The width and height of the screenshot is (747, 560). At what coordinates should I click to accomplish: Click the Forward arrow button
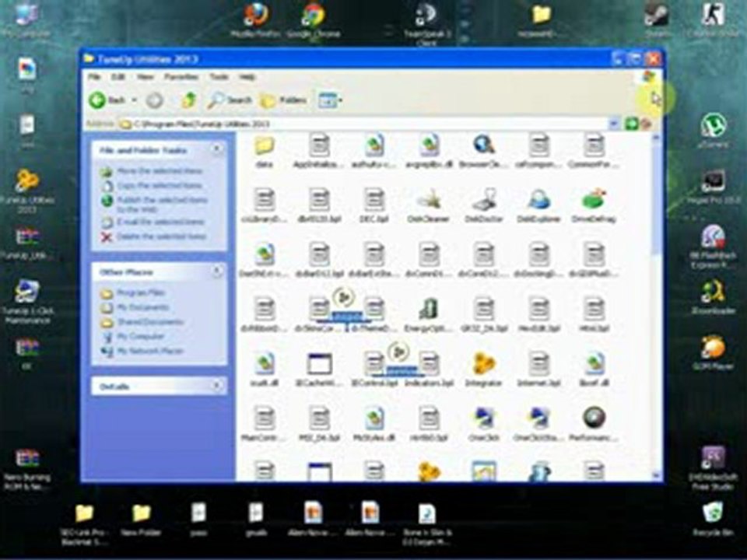click(154, 100)
